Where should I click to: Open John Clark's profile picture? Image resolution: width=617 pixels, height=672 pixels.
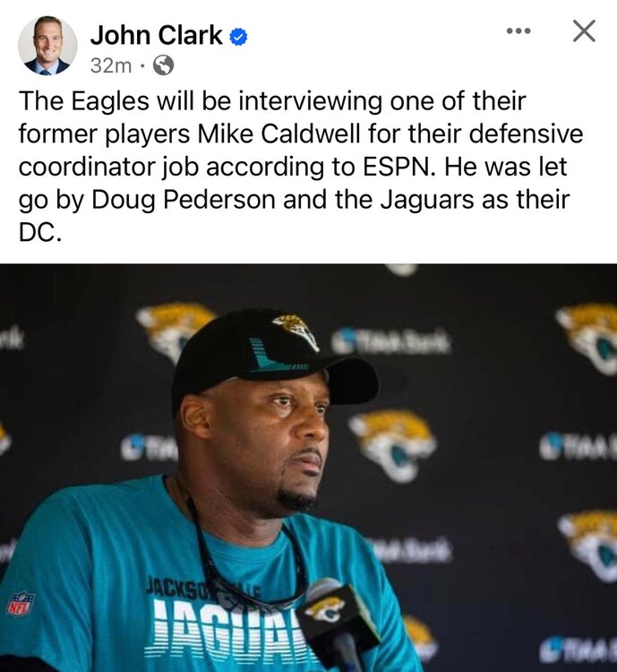47,46
